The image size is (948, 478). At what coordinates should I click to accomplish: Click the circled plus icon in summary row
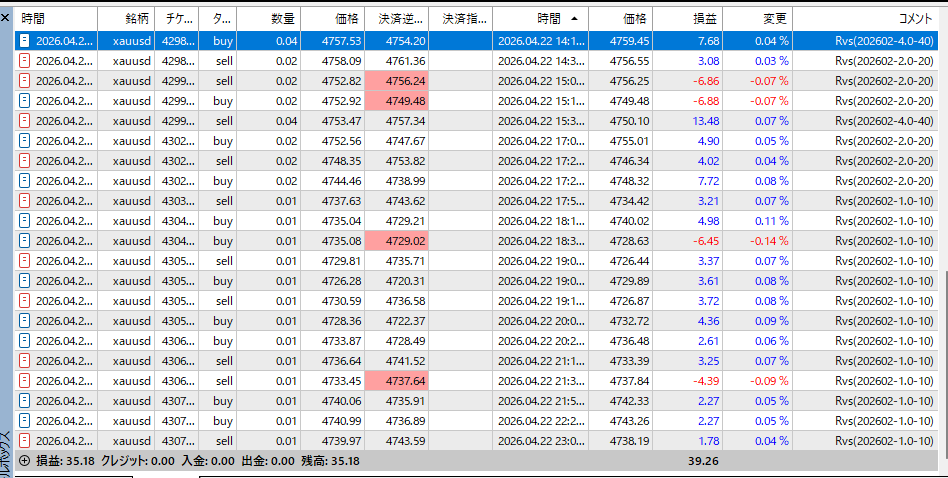pos(25,461)
